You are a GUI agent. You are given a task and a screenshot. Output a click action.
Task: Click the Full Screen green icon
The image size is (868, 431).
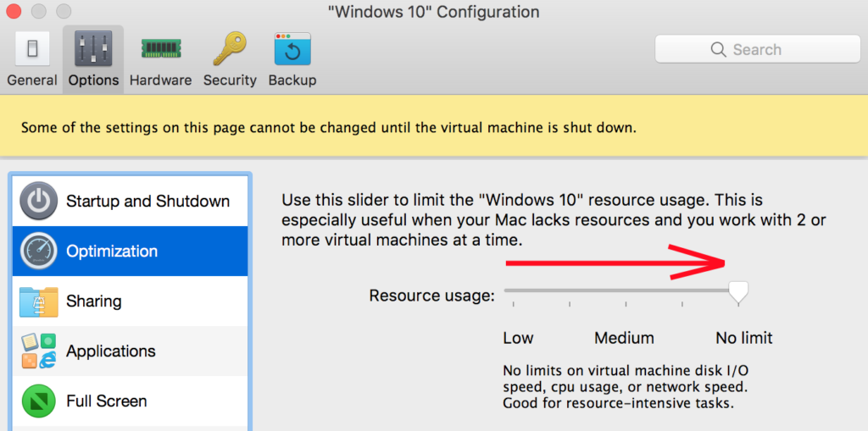click(x=38, y=401)
